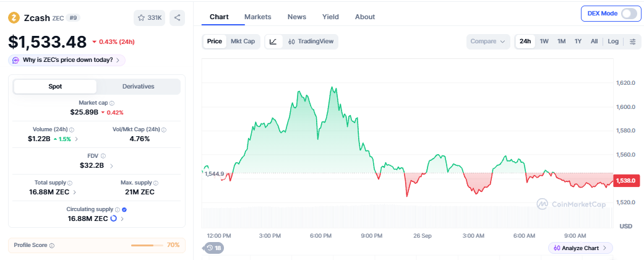This screenshot has height=260, width=644.
Task: Click the $32.2B FDV value
Action: [x=92, y=166]
